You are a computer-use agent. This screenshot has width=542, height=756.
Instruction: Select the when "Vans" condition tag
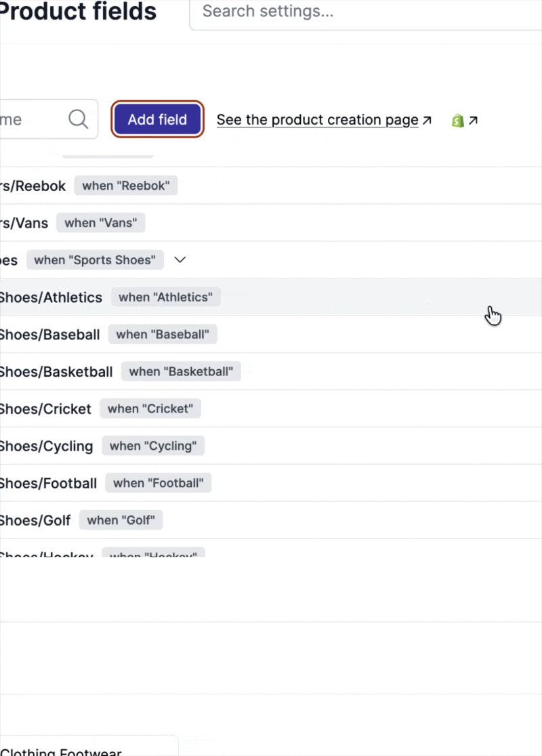coord(101,223)
